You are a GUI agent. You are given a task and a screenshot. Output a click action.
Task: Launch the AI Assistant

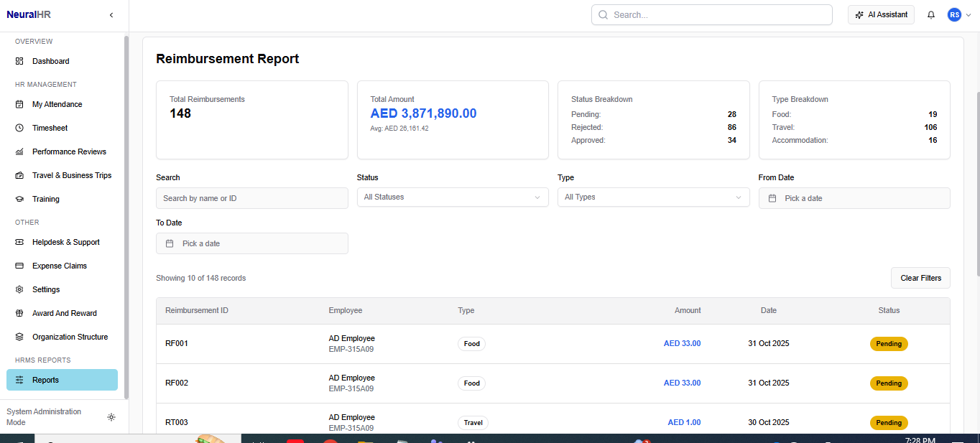(881, 14)
